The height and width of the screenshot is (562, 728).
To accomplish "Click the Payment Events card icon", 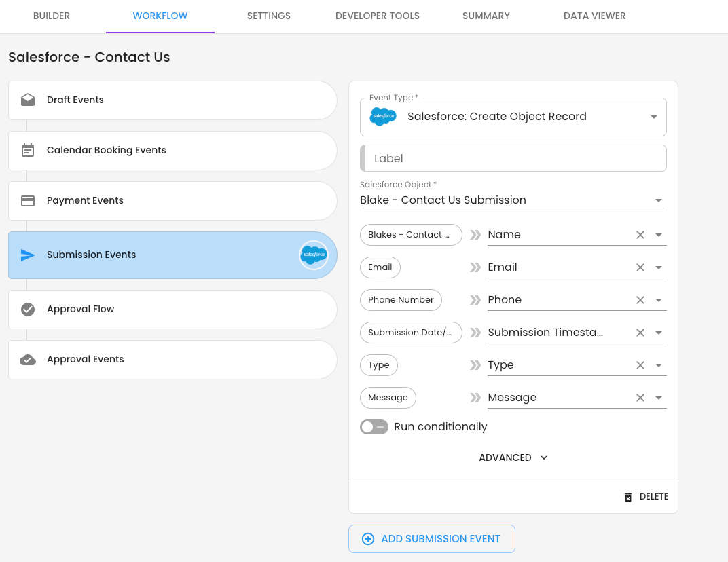I will coord(28,200).
